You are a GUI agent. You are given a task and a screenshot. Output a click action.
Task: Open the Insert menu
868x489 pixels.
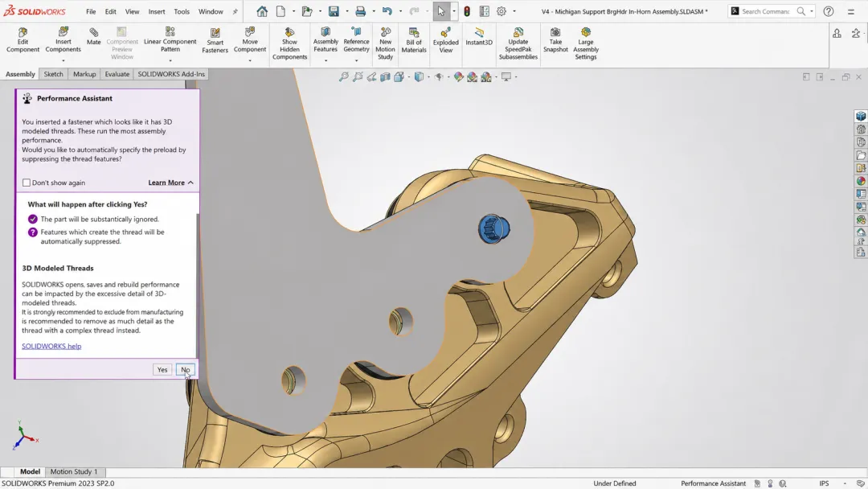pos(157,11)
